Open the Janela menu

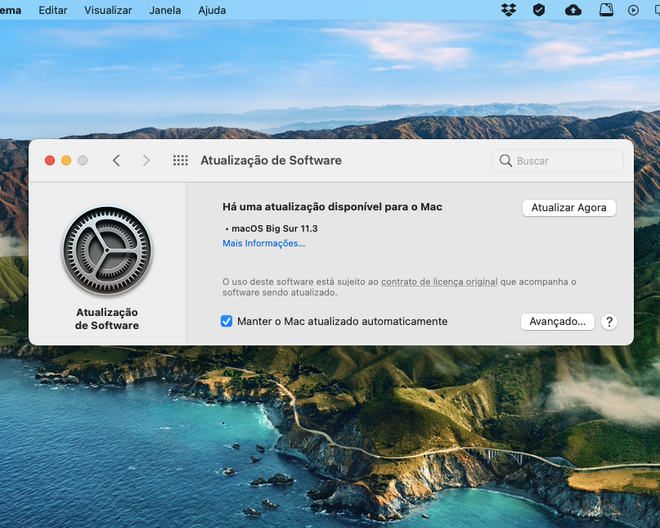(165, 10)
